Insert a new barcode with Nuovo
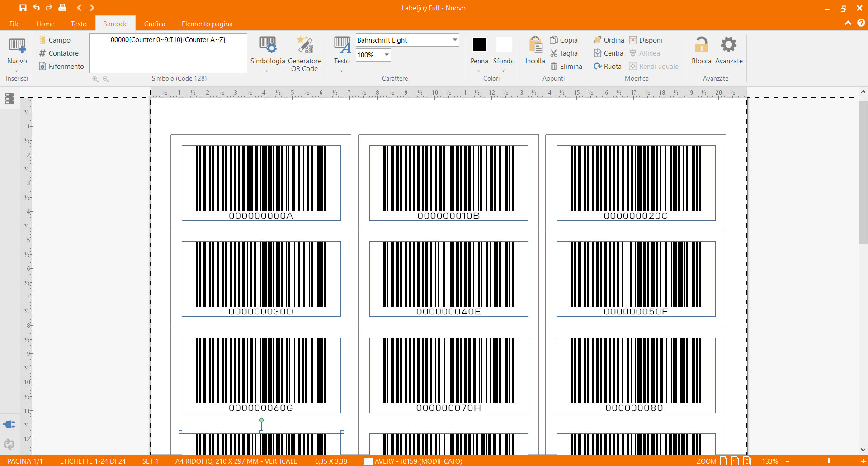Screen dimensions: 868x466 (x=17, y=51)
